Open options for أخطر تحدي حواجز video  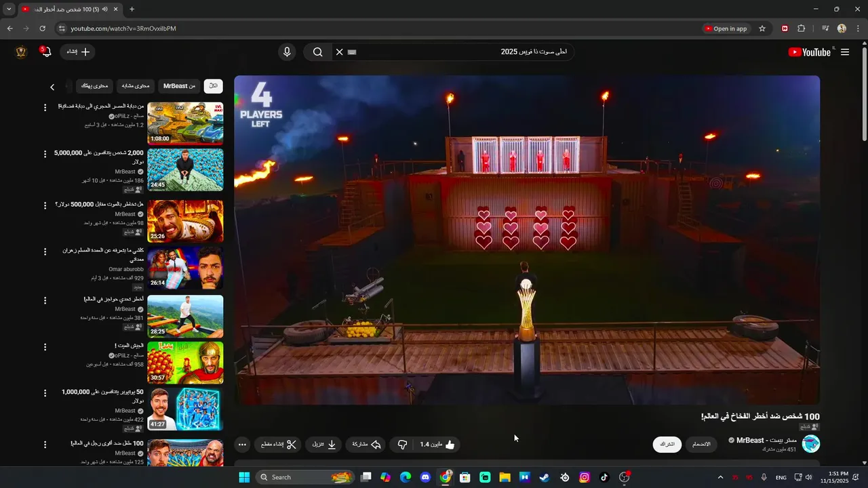tap(45, 300)
